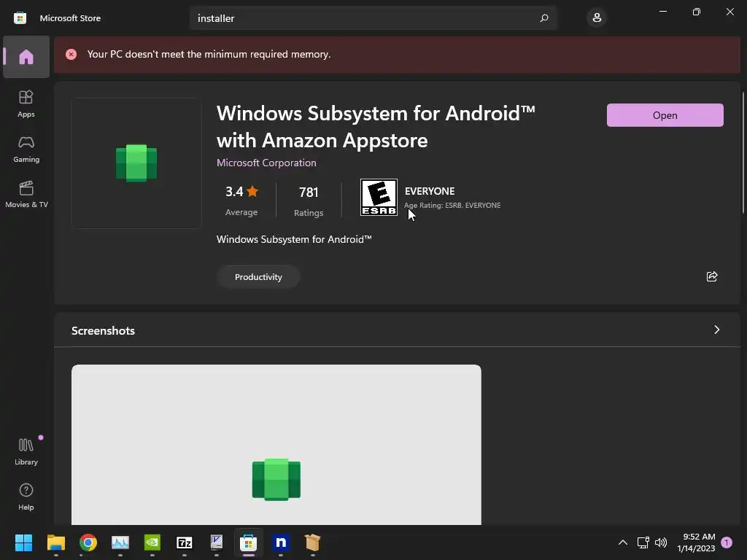The image size is (747, 560).
Task: Open the user account profile icon
Action: click(x=597, y=18)
